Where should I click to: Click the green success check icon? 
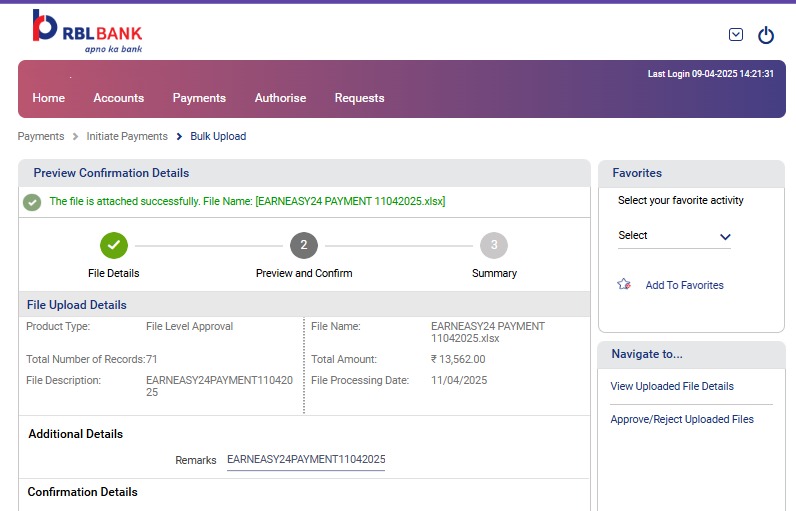(32, 202)
